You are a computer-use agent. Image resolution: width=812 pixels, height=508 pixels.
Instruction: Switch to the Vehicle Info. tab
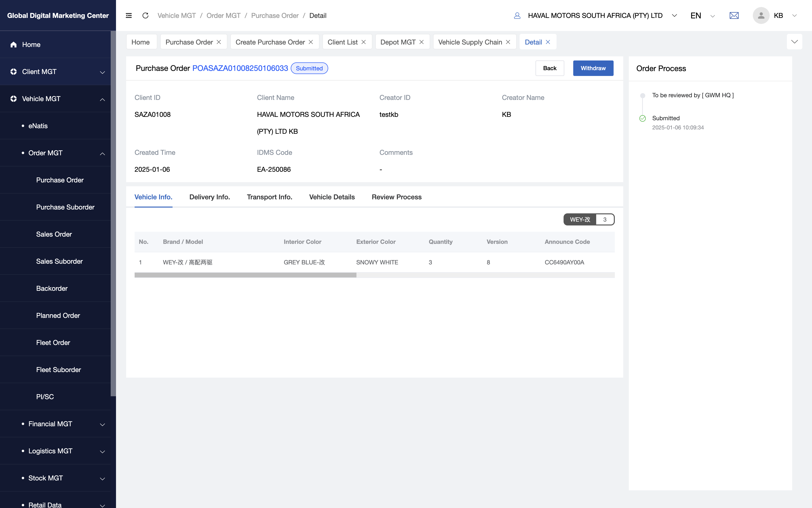[x=153, y=197]
